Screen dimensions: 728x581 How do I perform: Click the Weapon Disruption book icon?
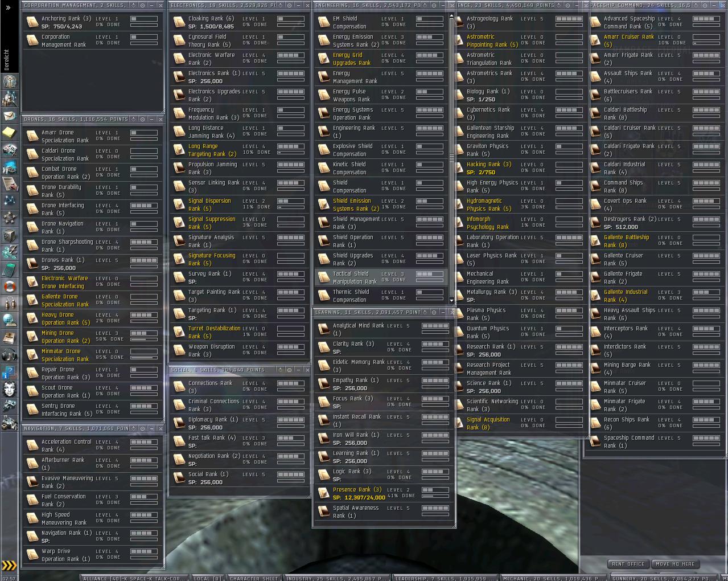179,350
